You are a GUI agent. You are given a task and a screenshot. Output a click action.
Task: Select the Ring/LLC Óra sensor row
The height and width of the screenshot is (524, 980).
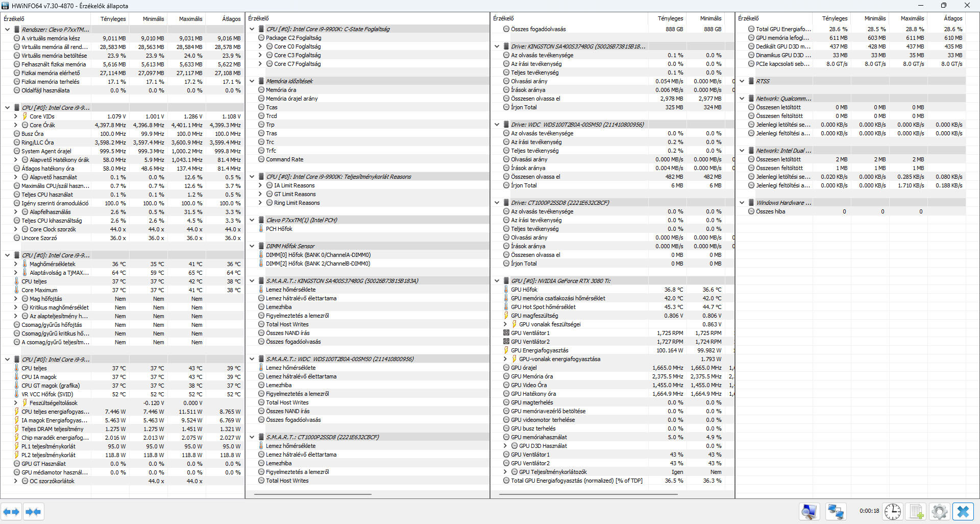coord(122,142)
